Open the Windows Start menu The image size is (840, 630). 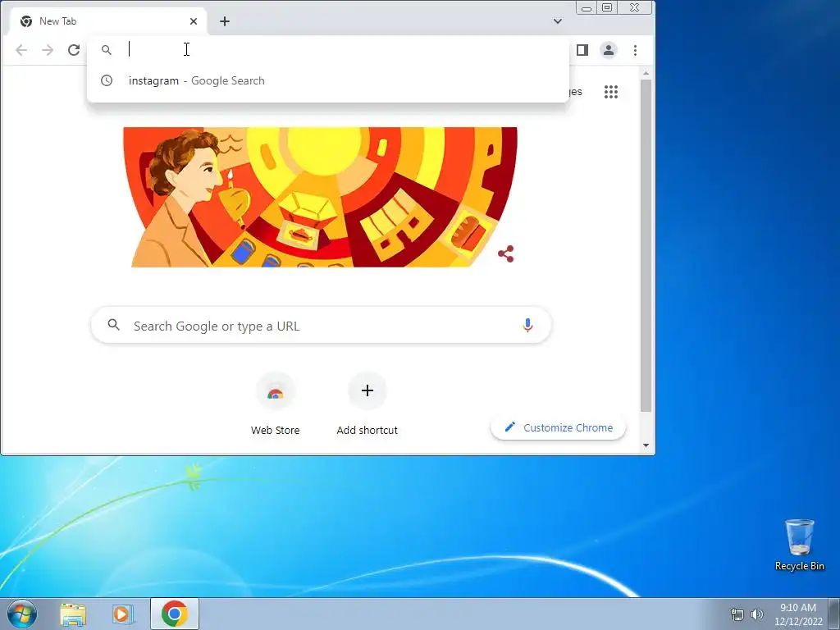21,614
